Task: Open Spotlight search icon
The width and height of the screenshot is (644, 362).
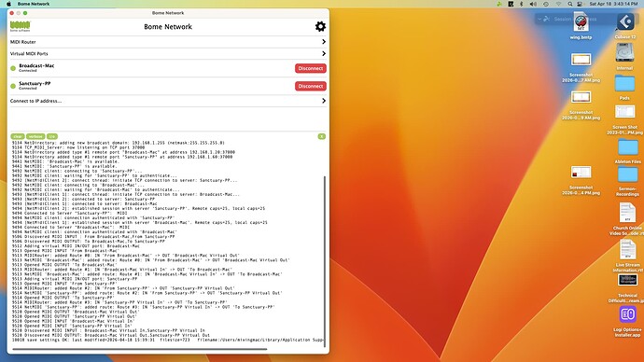Action: pos(570,4)
